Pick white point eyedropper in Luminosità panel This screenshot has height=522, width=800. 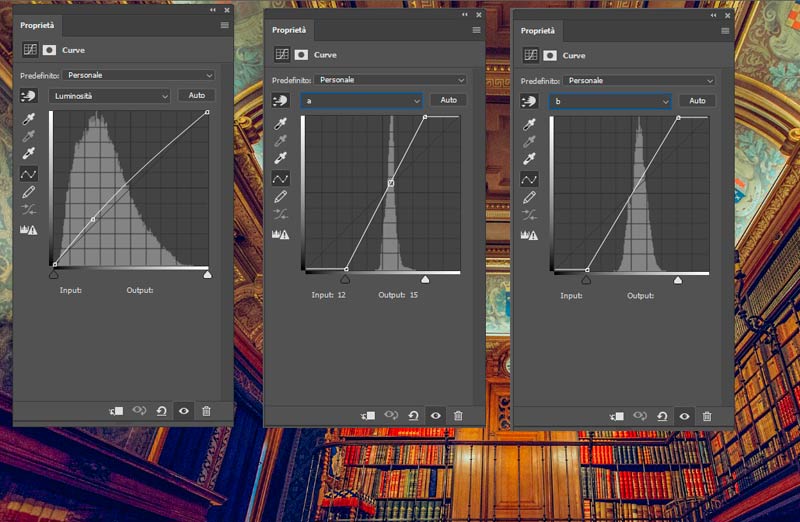[29, 153]
